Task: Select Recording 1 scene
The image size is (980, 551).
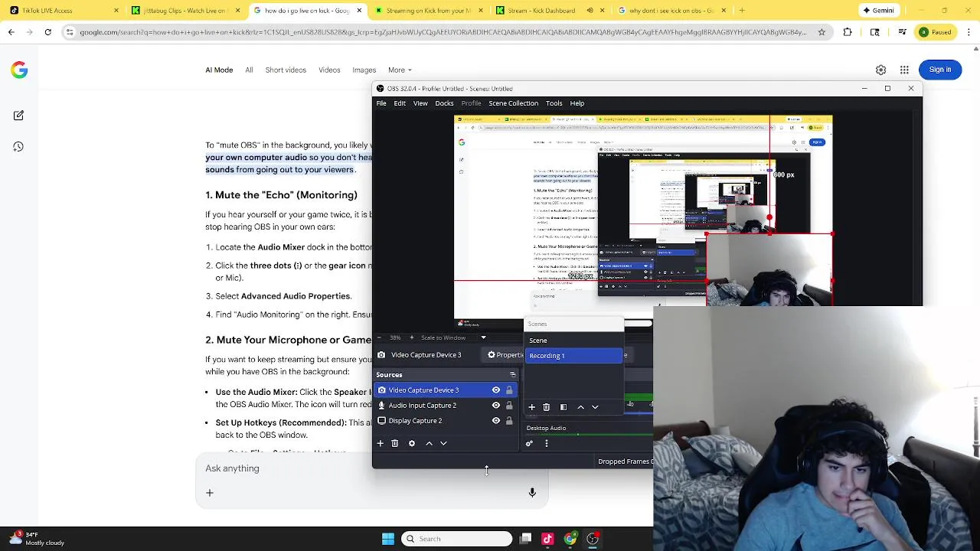Action: pos(574,356)
